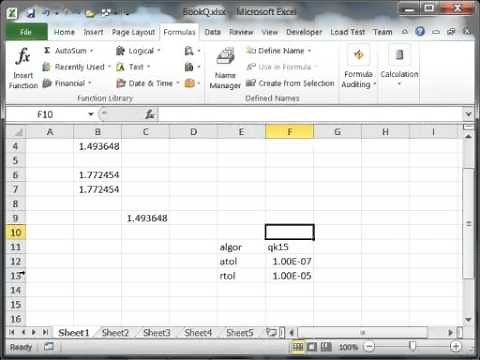Switch to the Load Test tab
Screen dimensions: 480x360
tap(348, 32)
